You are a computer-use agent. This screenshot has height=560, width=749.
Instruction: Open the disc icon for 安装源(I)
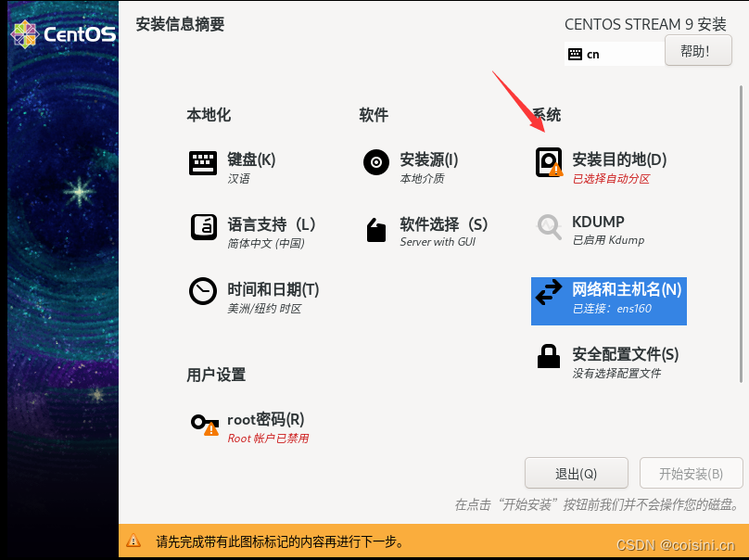coord(376,162)
